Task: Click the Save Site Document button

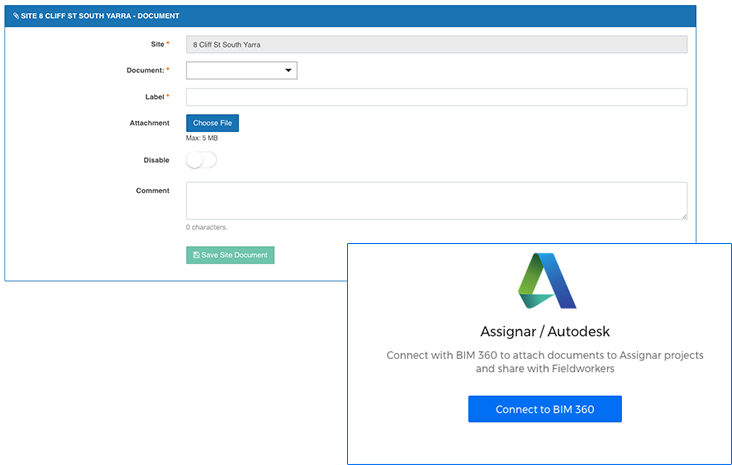Action: [230, 255]
